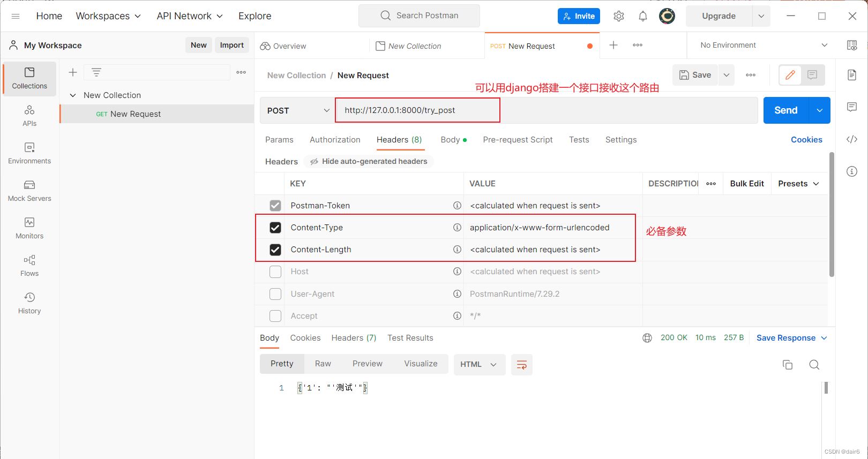
Task: Open the POST method dropdown
Action: tap(298, 110)
